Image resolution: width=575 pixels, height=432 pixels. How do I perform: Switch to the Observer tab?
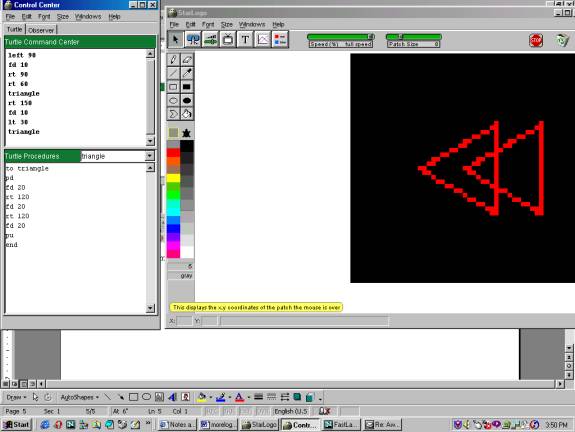41,30
